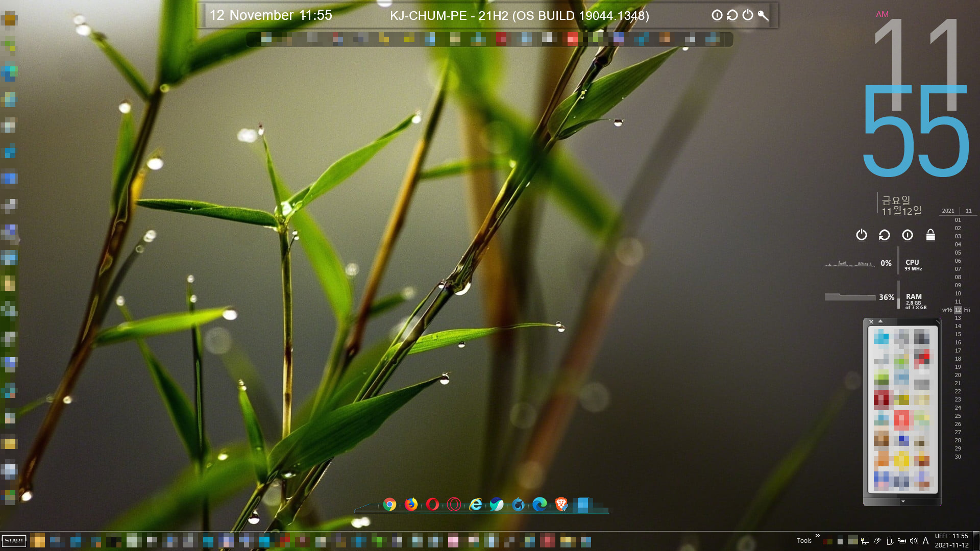Screen dimensions: 980x551
Task: Click sleep icon above the RAM widget
Action: pyautogui.click(x=908, y=235)
